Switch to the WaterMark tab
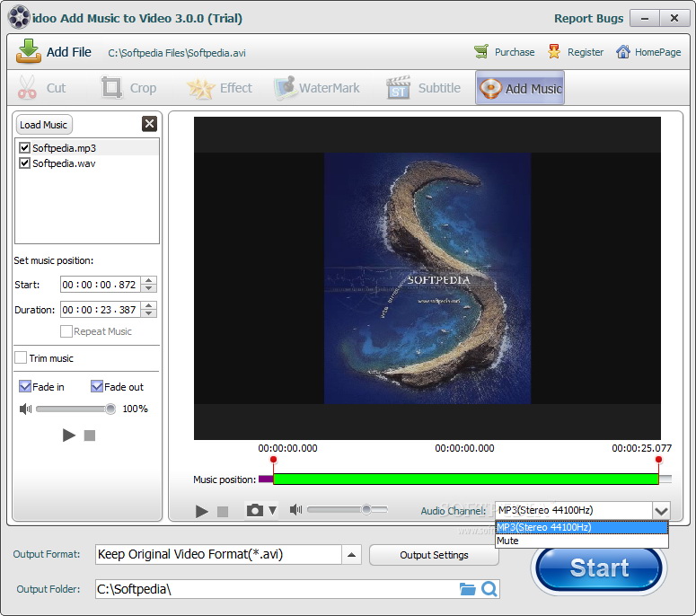 point(317,88)
